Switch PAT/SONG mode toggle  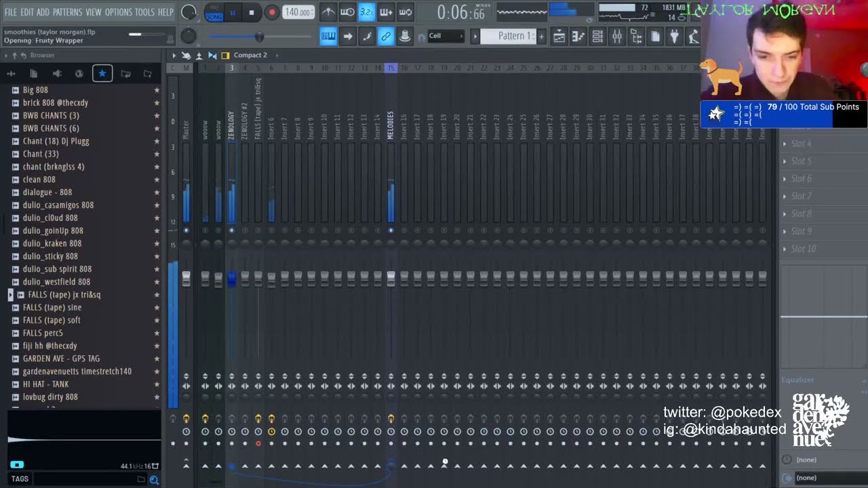[214, 12]
